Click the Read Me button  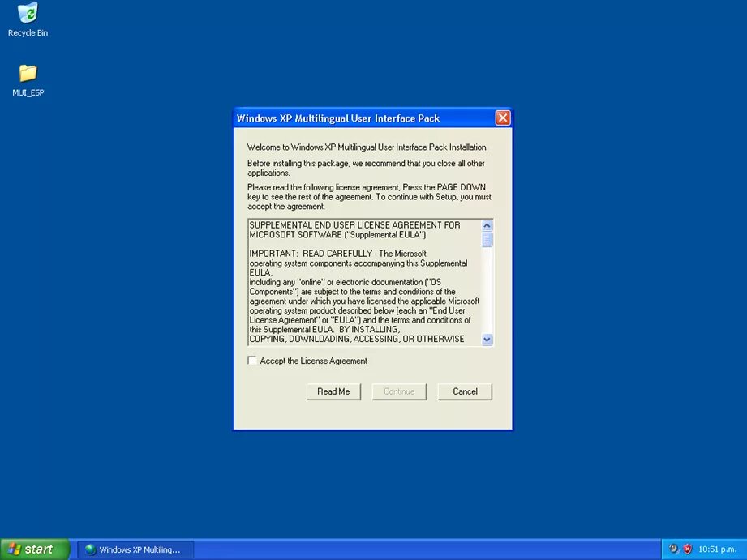tap(333, 391)
